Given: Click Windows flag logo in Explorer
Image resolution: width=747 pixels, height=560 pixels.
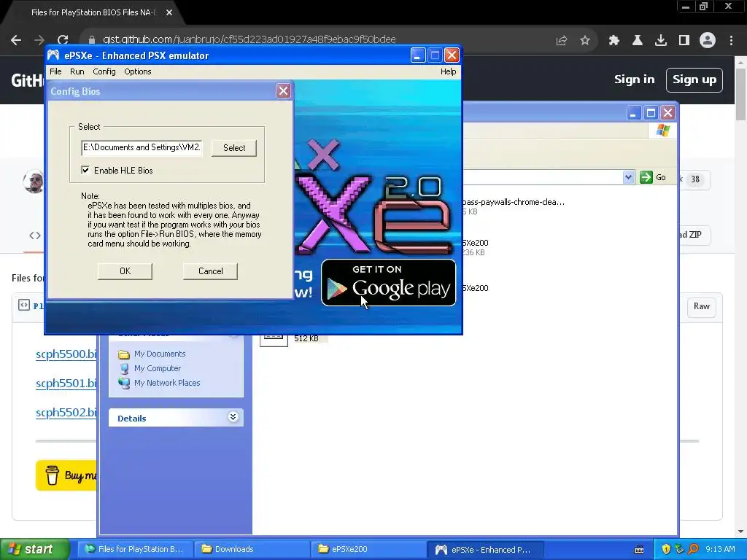Looking at the screenshot, I should click(662, 130).
